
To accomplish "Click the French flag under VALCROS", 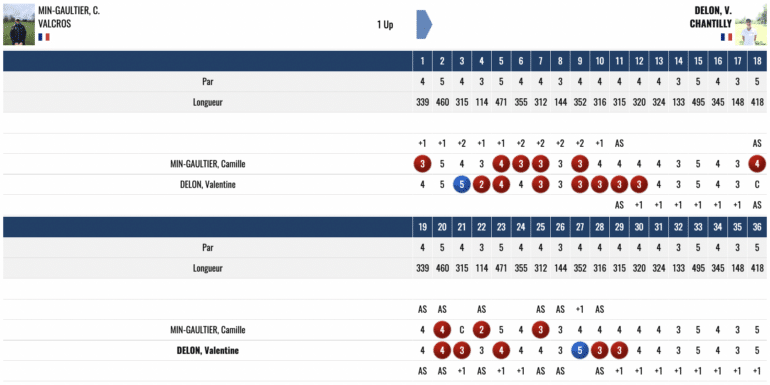I will point(44,37).
